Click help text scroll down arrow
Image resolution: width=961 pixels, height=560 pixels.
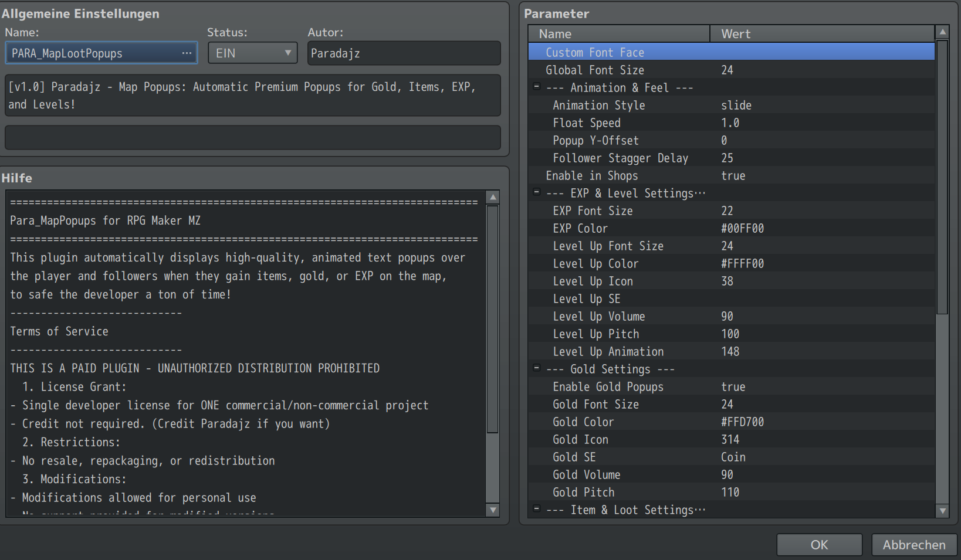[493, 510]
